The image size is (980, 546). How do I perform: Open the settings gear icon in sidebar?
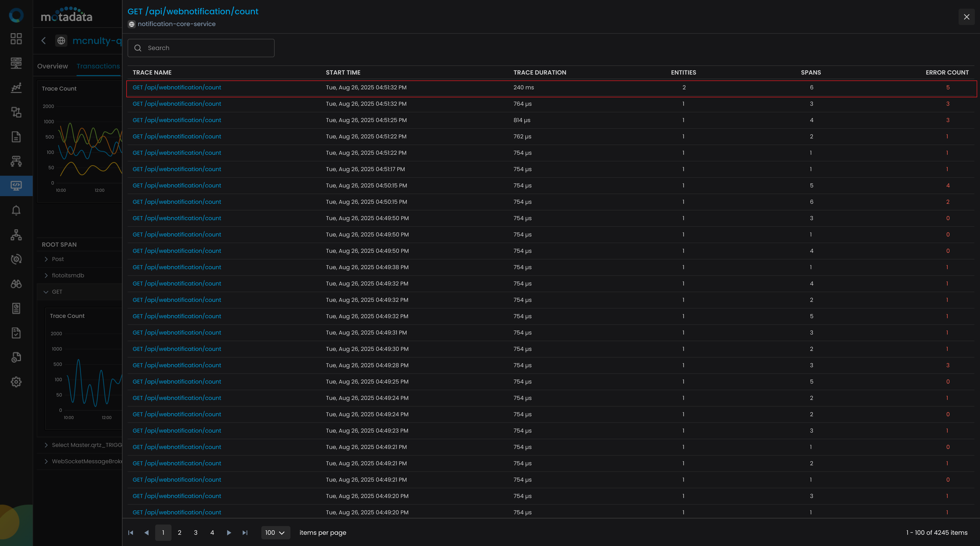click(16, 382)
